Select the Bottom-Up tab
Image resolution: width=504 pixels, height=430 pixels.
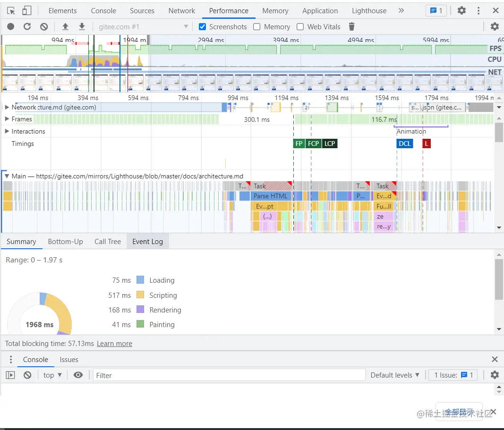point(66,242)
